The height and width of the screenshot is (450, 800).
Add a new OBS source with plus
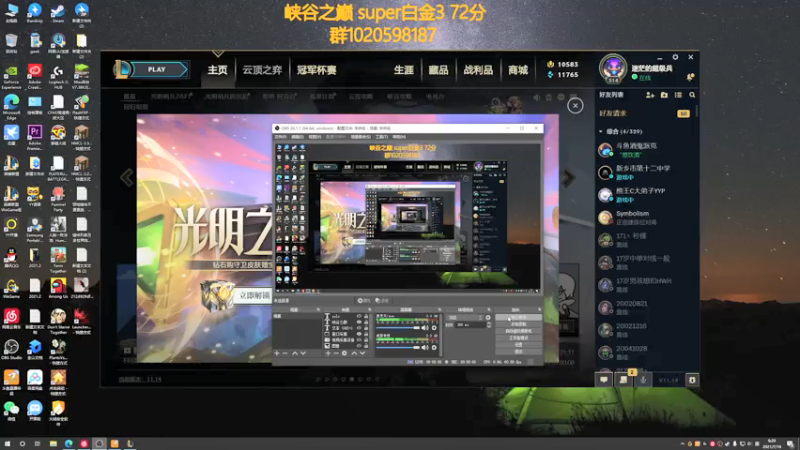pos(328,353)
